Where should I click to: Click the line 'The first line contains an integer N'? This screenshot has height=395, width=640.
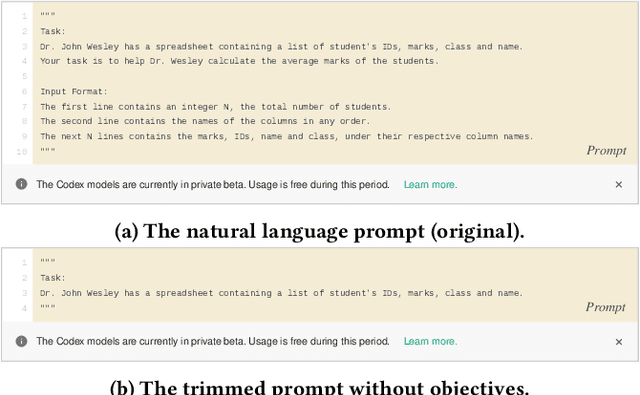pyautogui.click(x=216, y=107)
